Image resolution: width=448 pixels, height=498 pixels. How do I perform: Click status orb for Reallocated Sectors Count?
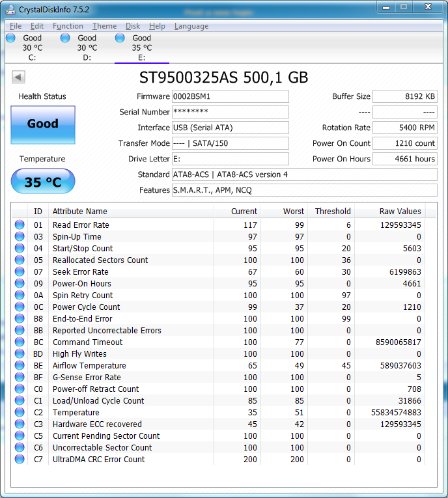tap(20, 260)
